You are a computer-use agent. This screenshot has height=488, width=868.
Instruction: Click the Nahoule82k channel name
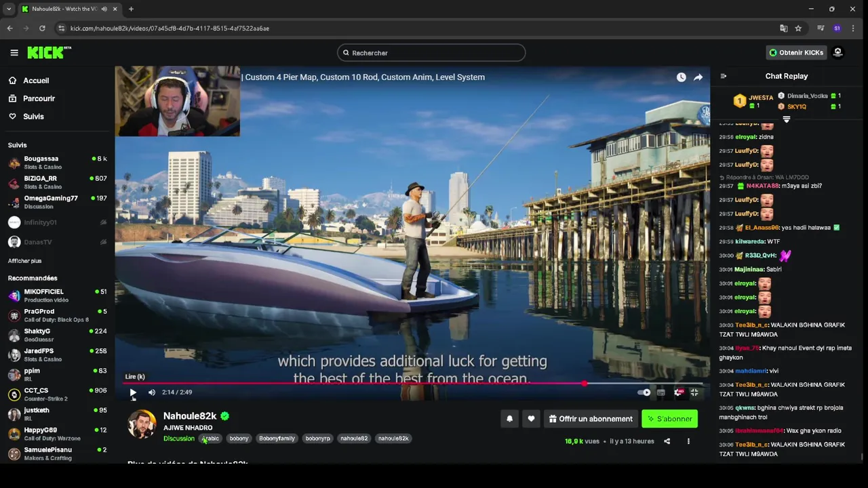click(x=190, y=416)
